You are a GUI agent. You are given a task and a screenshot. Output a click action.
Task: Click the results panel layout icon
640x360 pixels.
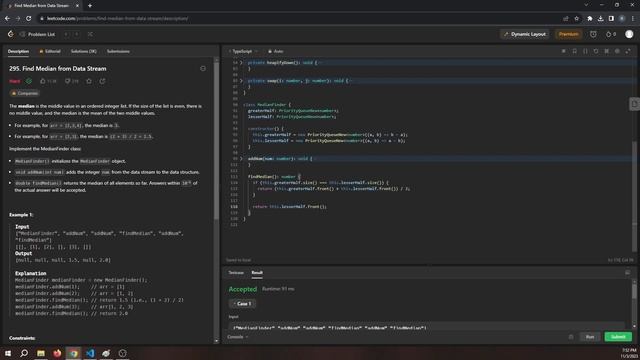(x=627, y=272)
